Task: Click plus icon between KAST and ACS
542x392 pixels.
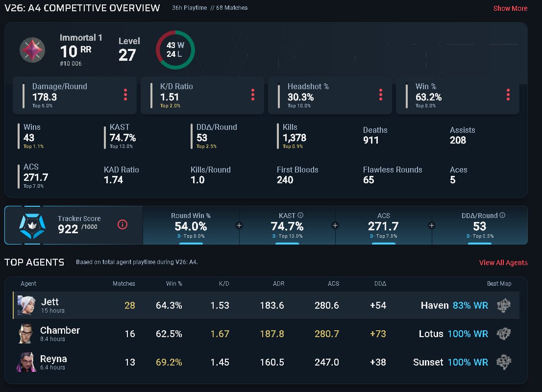Action: (x=335, y=225)
